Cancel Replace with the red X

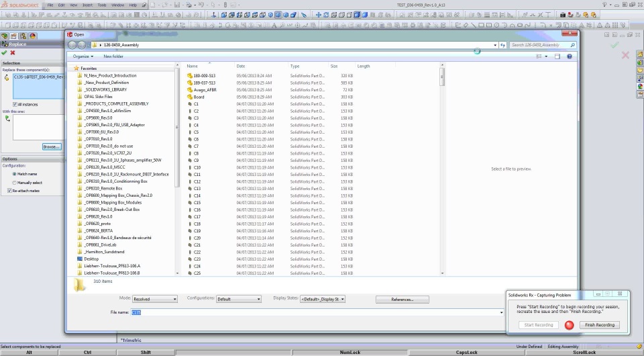pos(13,52)
